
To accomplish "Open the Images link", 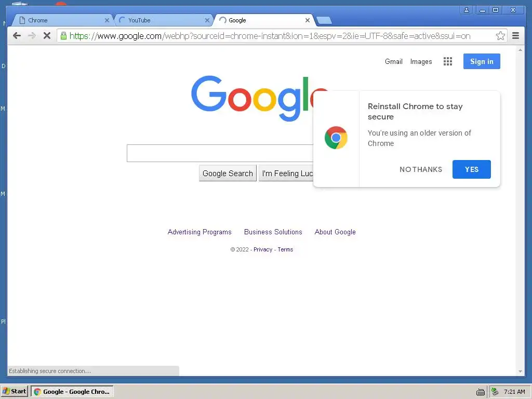I will tap(421, 61).
